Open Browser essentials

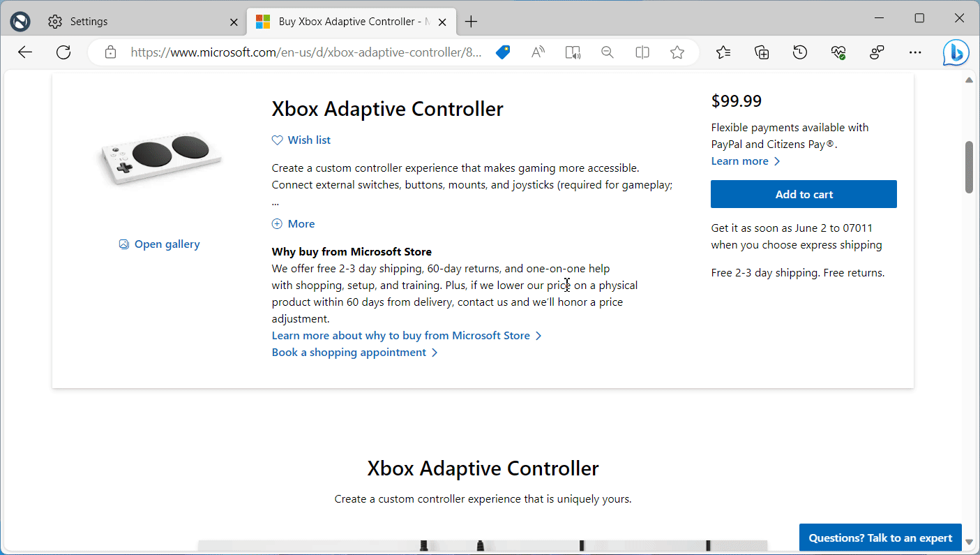tap(838, 52)
